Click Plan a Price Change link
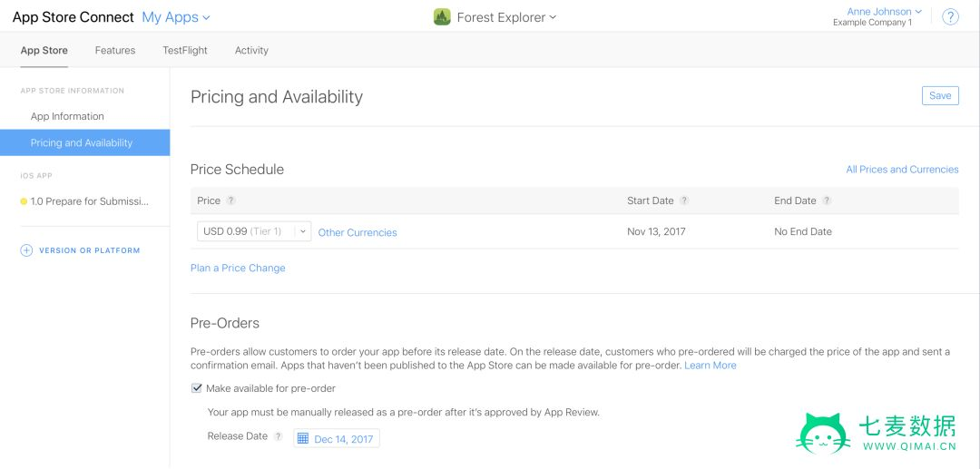The width and height of the screenshot is (980, 469). pyautogui.click(x=238, y=269)
